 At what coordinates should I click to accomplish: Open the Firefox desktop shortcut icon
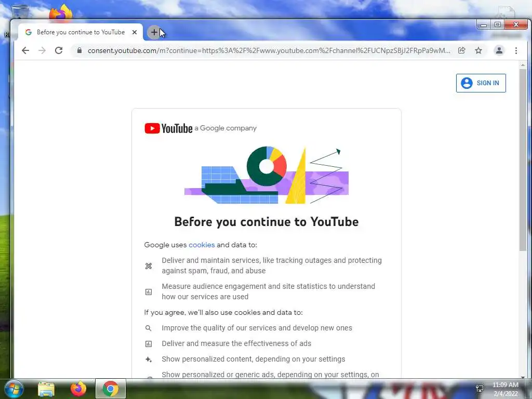pos(61,13)
